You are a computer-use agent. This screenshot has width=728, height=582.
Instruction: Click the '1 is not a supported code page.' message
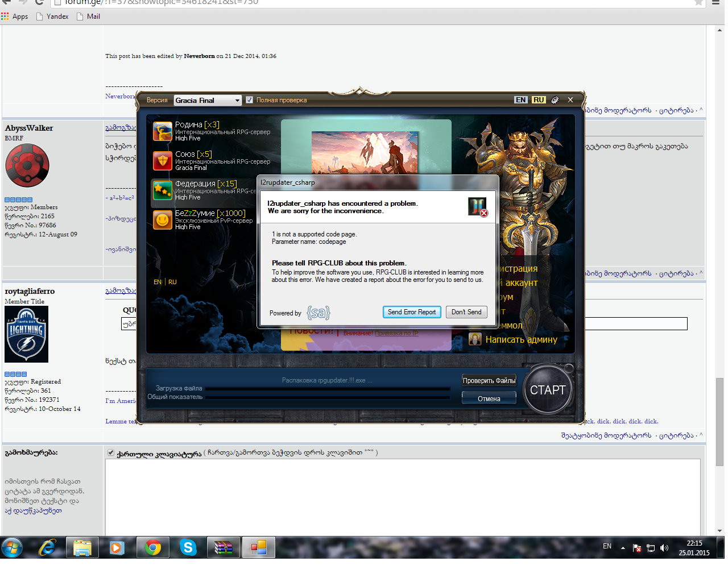314,234
